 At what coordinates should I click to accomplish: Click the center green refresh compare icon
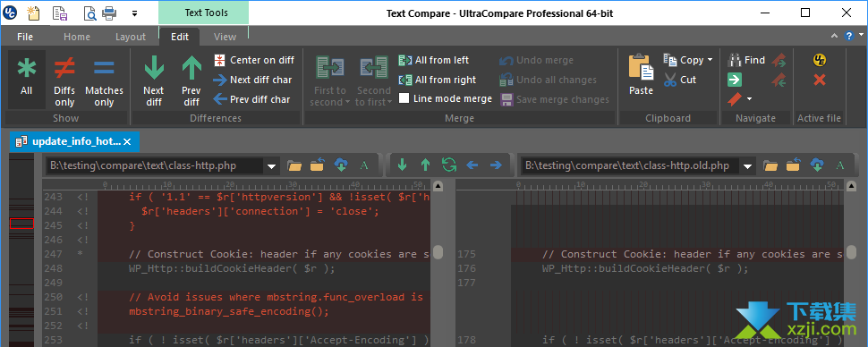coord(449,165)
